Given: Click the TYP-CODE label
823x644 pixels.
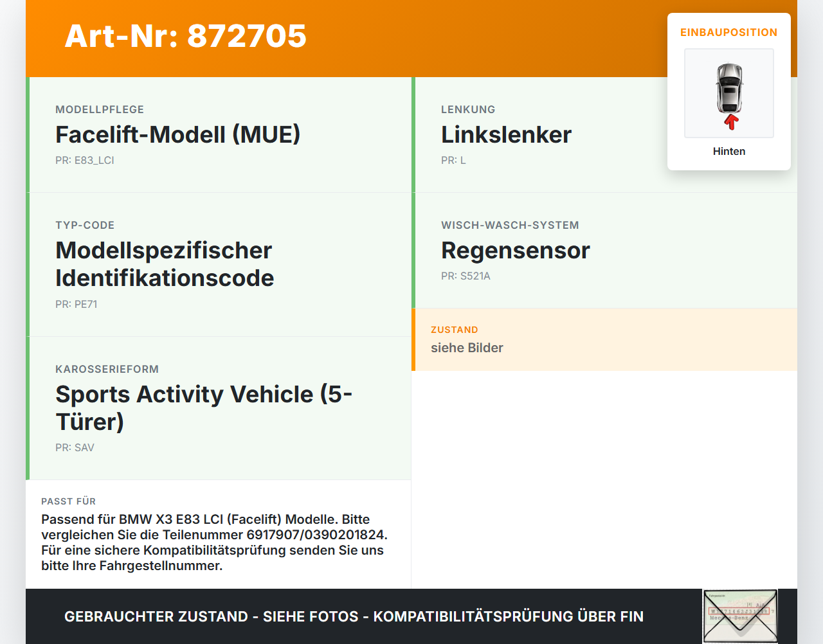Looking at the screenshot, I should [x=85, y=226].
